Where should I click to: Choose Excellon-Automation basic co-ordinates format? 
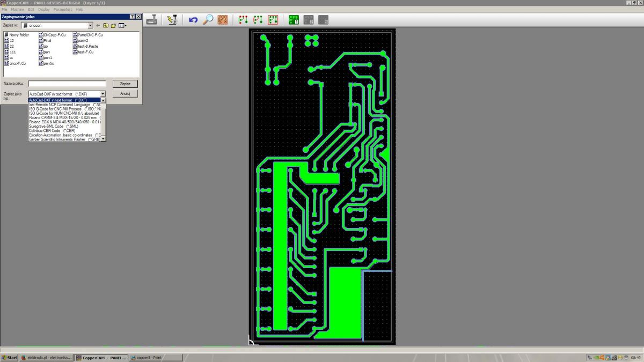(64, 135)
